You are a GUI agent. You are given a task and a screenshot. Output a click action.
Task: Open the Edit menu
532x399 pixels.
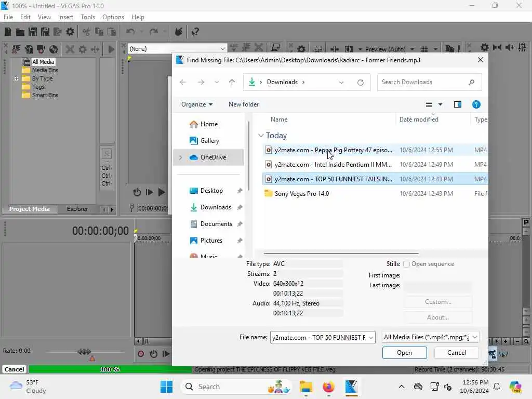coord(25,17)
